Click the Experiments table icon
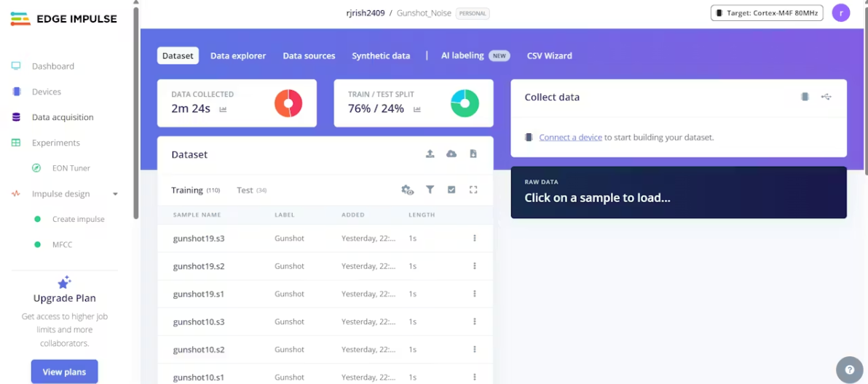Viewport: 868px width, 384px height. click(16, 143)
